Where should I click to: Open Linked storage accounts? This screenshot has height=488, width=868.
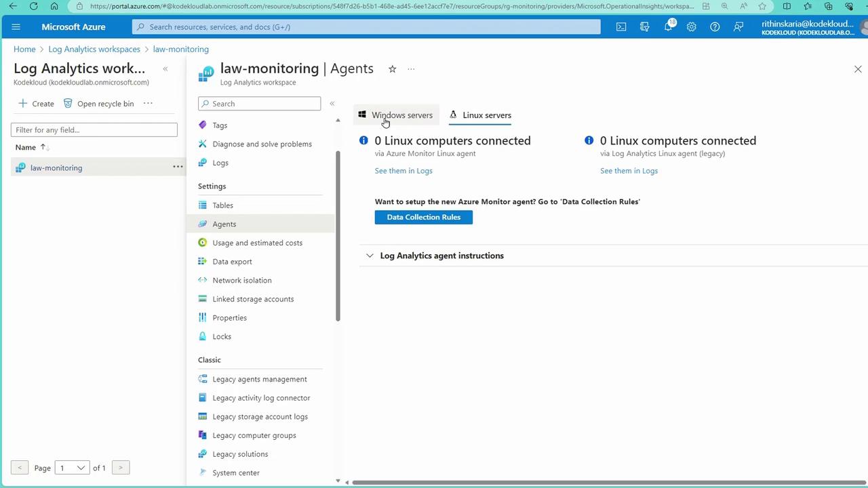click(x=253, y=299)
